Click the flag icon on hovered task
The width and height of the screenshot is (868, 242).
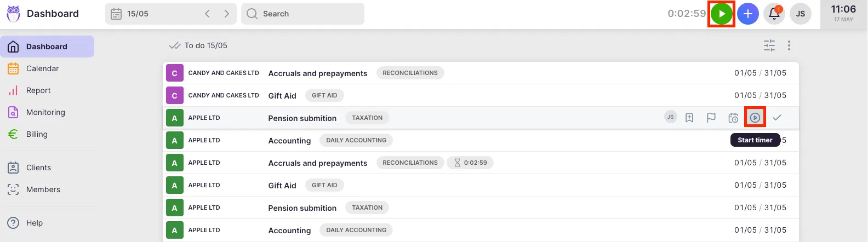point(711,118)
